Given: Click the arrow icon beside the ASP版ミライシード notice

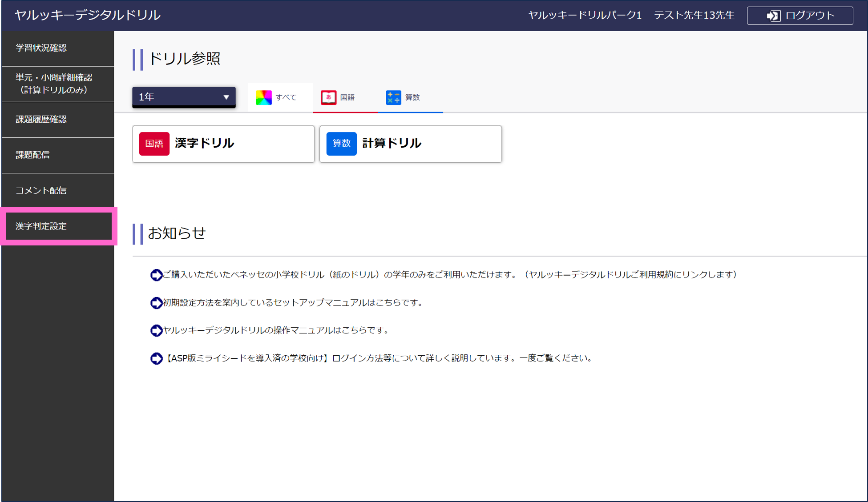Looking at the screenshot, I should coord(157,358).
